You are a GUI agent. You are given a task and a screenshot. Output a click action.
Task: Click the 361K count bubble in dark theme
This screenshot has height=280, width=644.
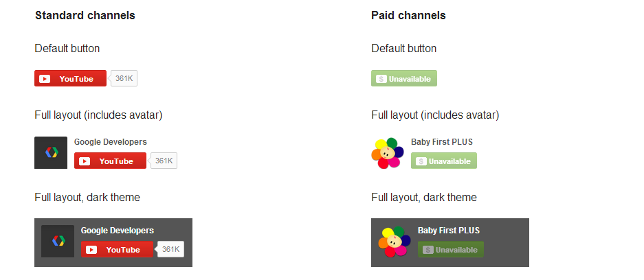click(x=171, y=250)
